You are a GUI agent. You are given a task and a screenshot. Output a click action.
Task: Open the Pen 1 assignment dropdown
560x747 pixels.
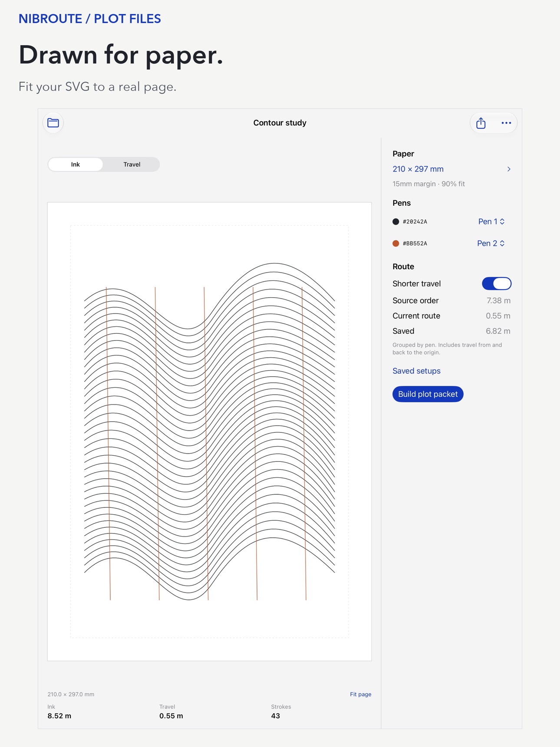tap(491, 221)
